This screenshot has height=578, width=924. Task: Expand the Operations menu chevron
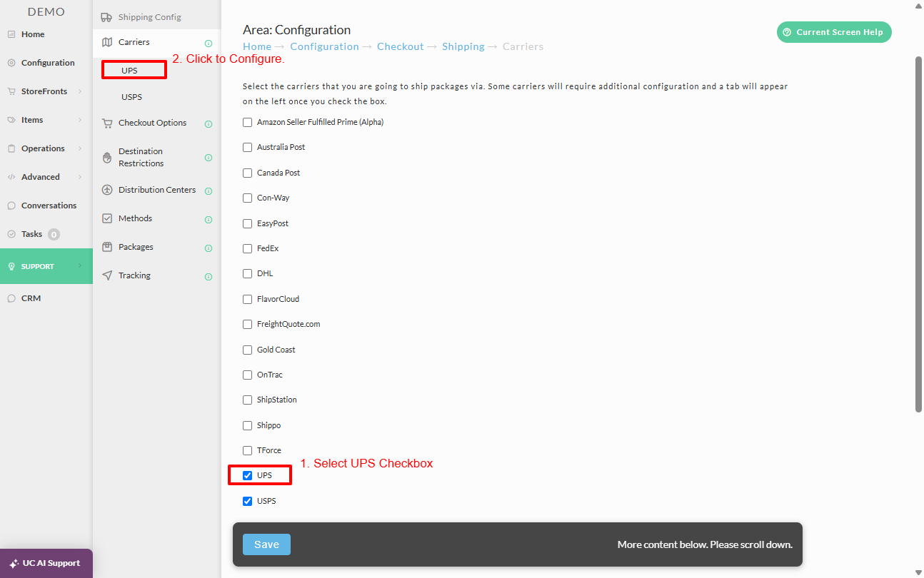coord(80,148)
